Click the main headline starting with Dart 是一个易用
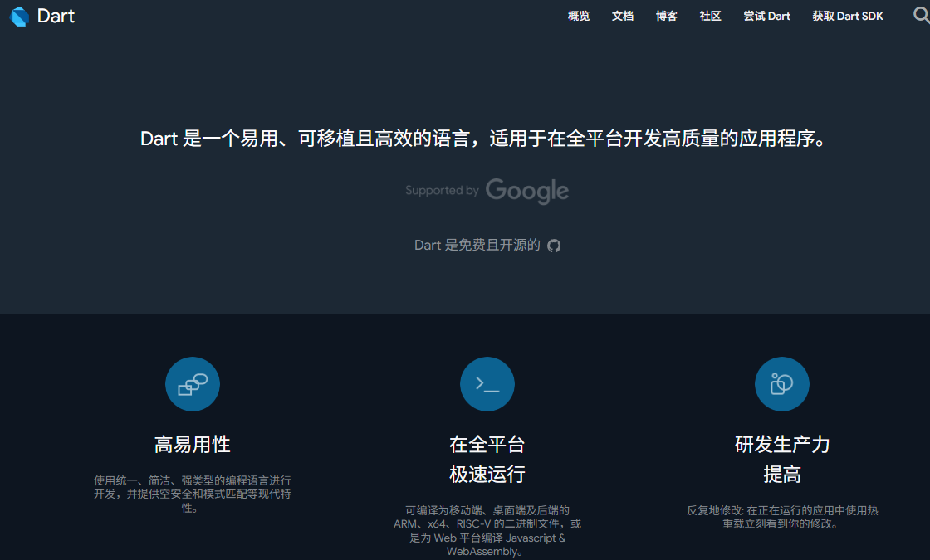930x560 pixels. pos(482,139)
